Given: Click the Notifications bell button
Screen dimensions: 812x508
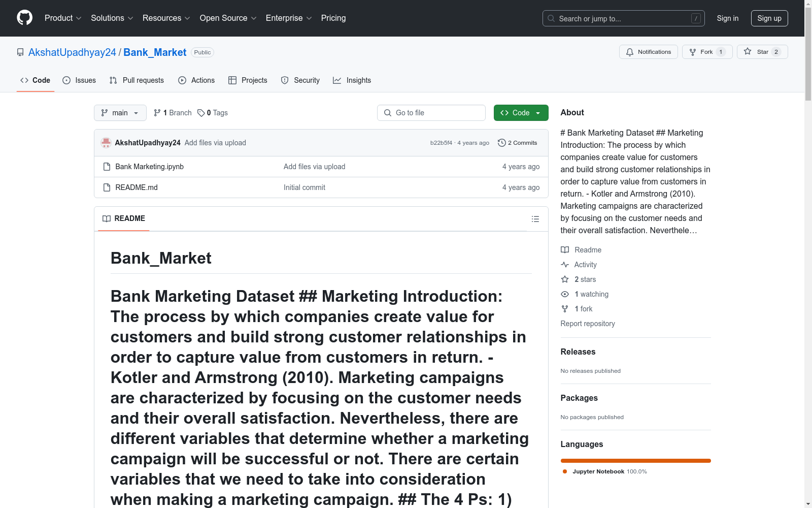Looking at the screenshot, I should click(x=649, y=52).
